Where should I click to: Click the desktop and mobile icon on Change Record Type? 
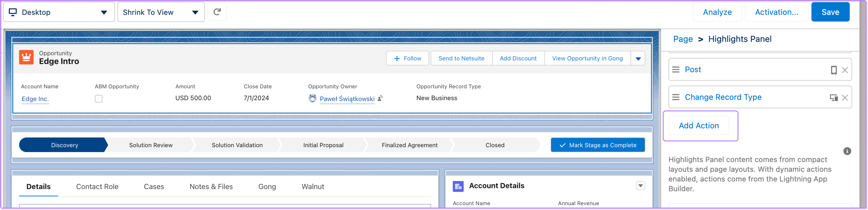[x=834, y=98]
